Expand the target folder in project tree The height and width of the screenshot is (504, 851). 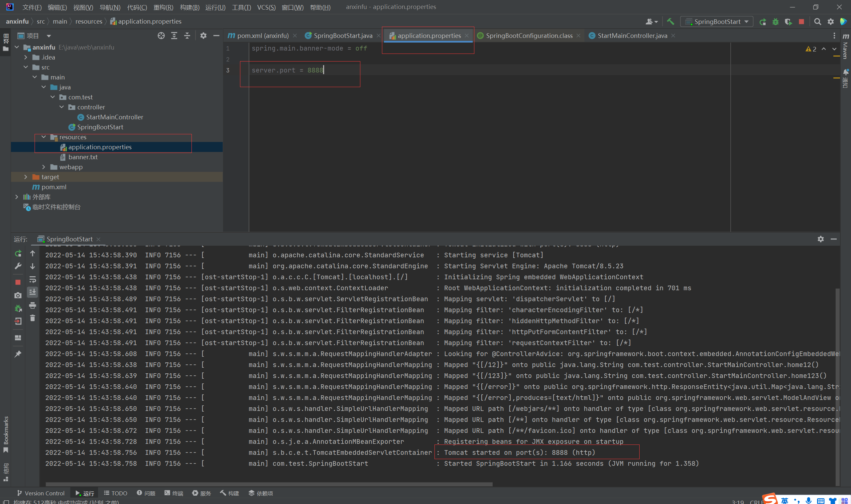(26, 177)
